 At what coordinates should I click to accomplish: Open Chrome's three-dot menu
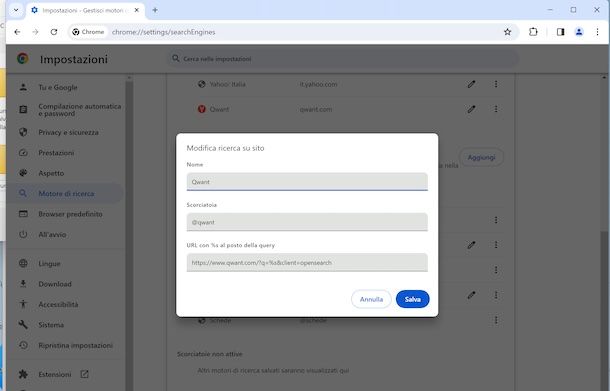tap(597, 32)
